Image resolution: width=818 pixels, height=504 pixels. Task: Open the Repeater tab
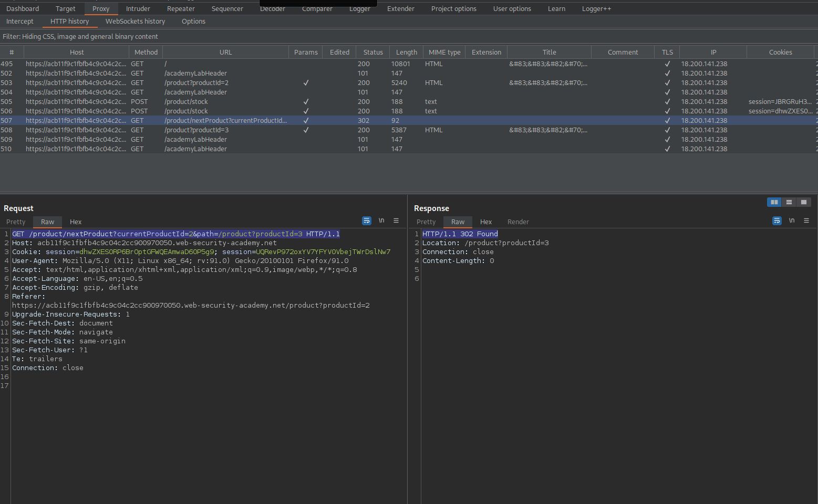click(x=181, y=9)
